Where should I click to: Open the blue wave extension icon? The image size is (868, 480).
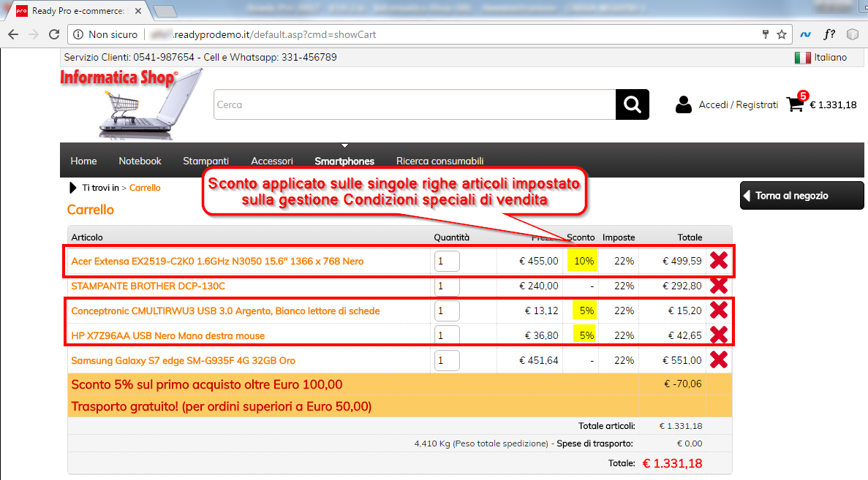coord(805,34)
